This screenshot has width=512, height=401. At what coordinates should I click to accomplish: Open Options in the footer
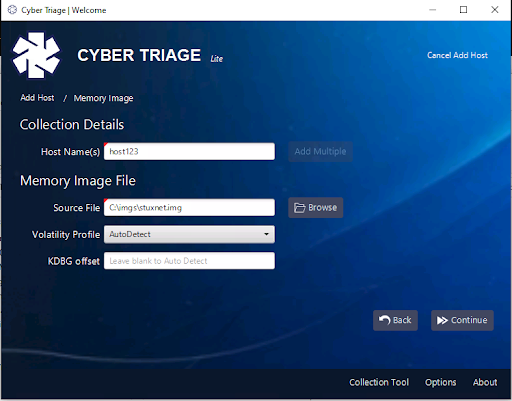440,383
